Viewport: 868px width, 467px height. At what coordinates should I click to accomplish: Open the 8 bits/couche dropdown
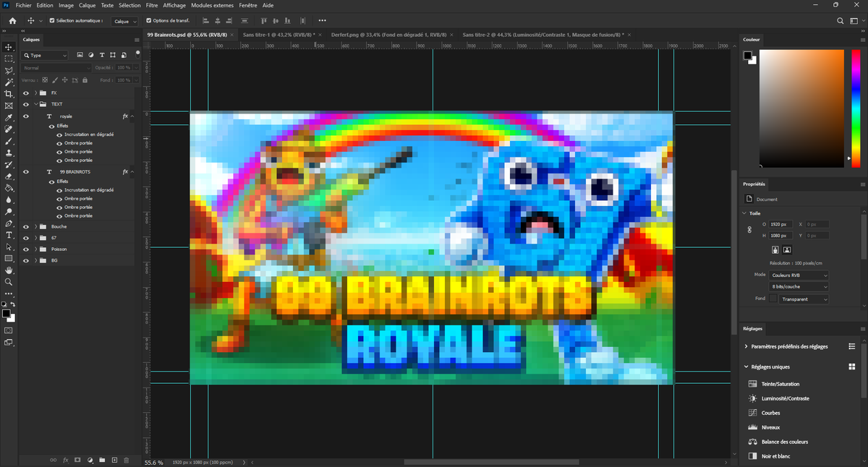coord(799,287)
